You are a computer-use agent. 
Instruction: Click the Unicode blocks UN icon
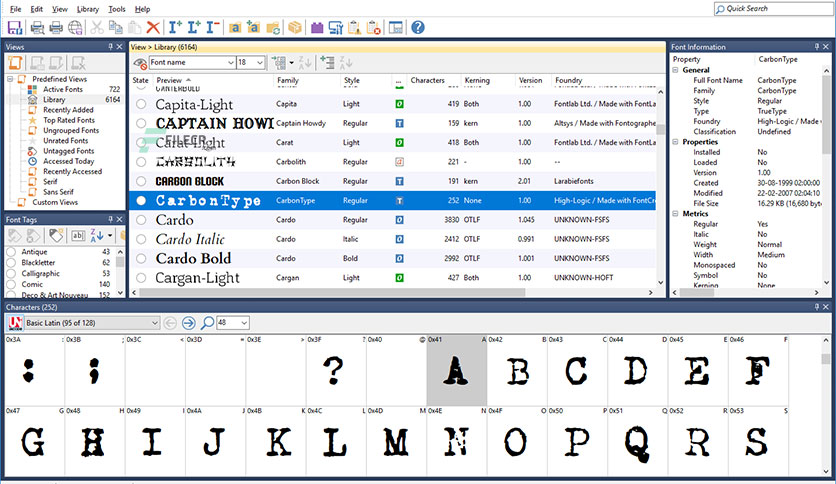pyautogui.click(x=15, y=322)
